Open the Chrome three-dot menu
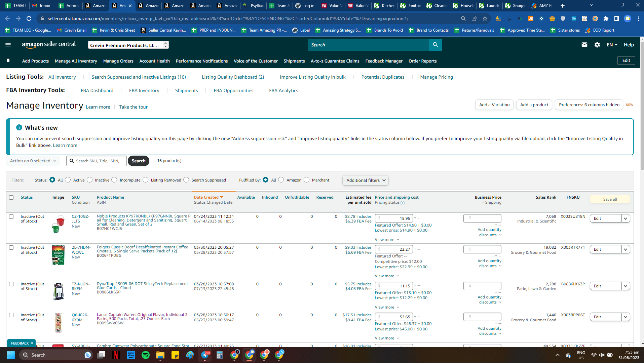The image size is (644, 363). tap(638, 18)
